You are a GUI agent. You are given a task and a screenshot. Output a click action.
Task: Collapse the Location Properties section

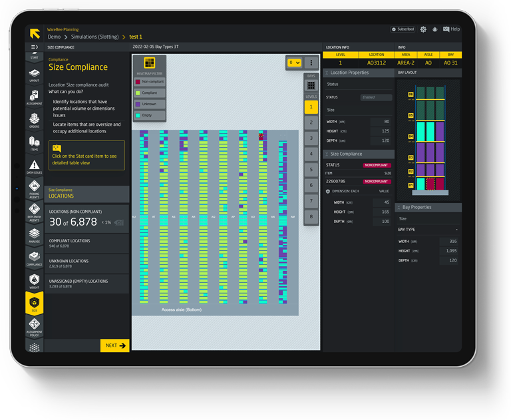point(327,73)
